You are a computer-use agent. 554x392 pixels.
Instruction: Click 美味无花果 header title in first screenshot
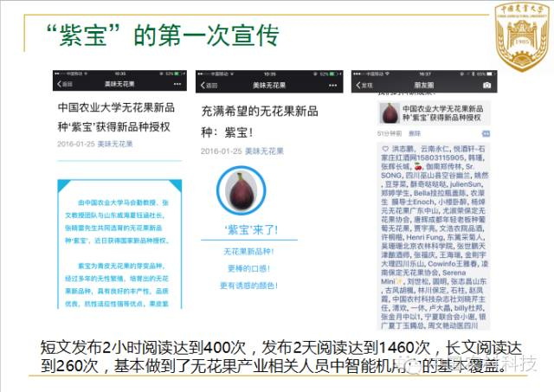[x=119, y=84]
